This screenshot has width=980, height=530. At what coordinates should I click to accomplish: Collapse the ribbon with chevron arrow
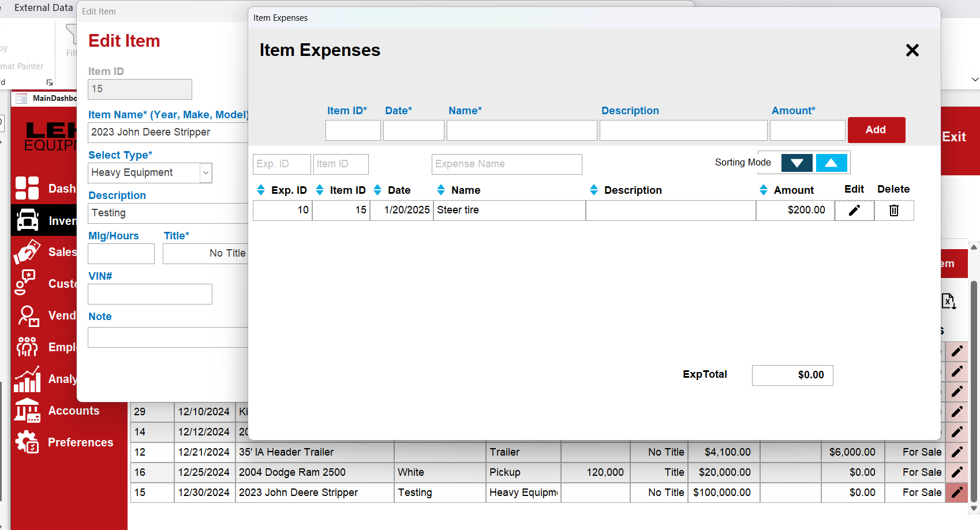(x=975, y=80)
